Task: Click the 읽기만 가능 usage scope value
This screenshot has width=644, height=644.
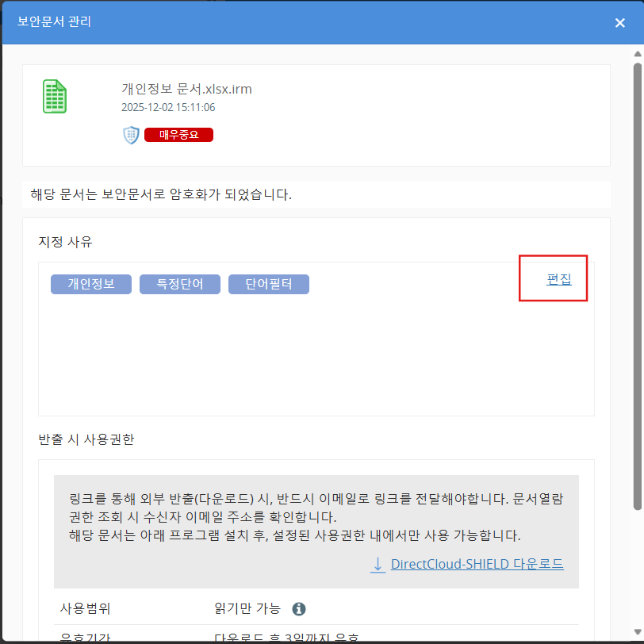Action: pos(247,609)
